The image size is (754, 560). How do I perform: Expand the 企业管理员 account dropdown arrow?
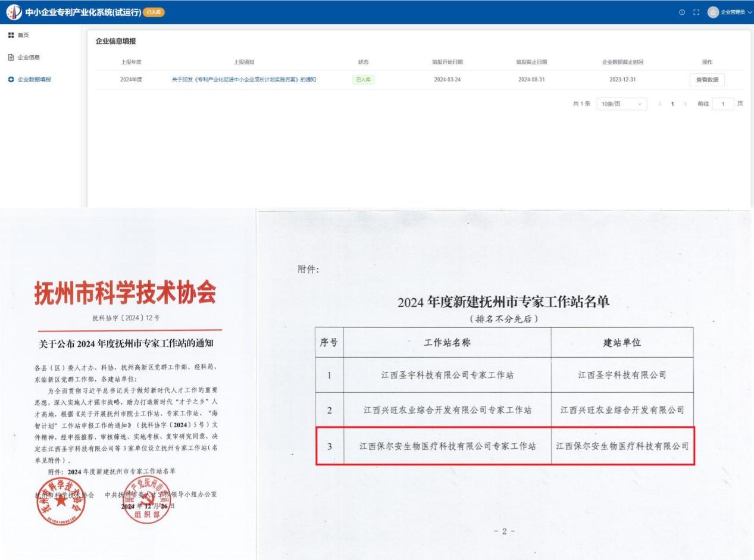click(749, 12)
